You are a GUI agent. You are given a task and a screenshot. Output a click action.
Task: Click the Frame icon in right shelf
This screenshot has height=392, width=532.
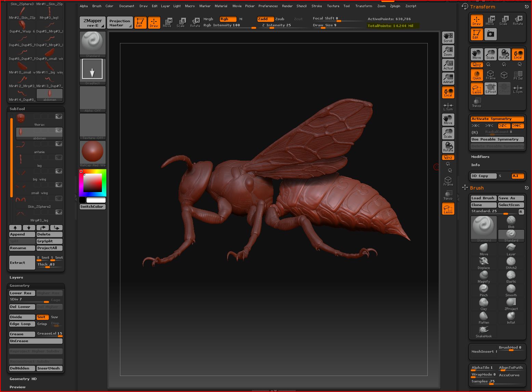point(448,181)
